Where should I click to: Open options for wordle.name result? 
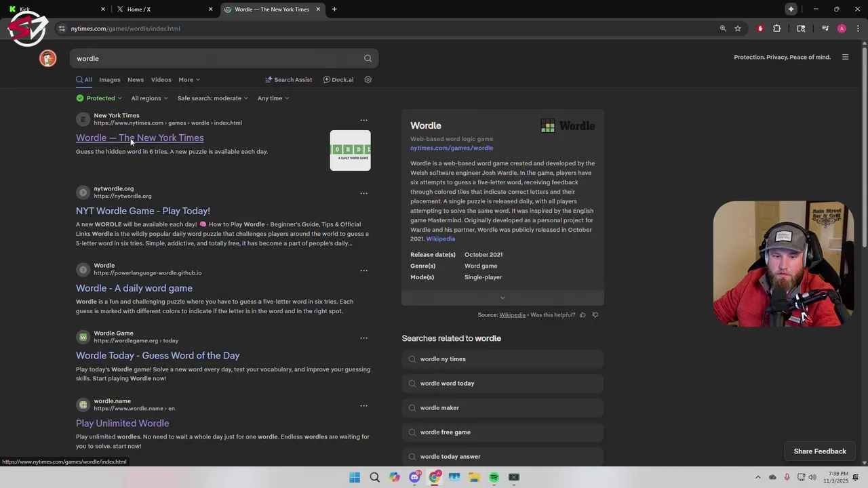click(363, 405)
